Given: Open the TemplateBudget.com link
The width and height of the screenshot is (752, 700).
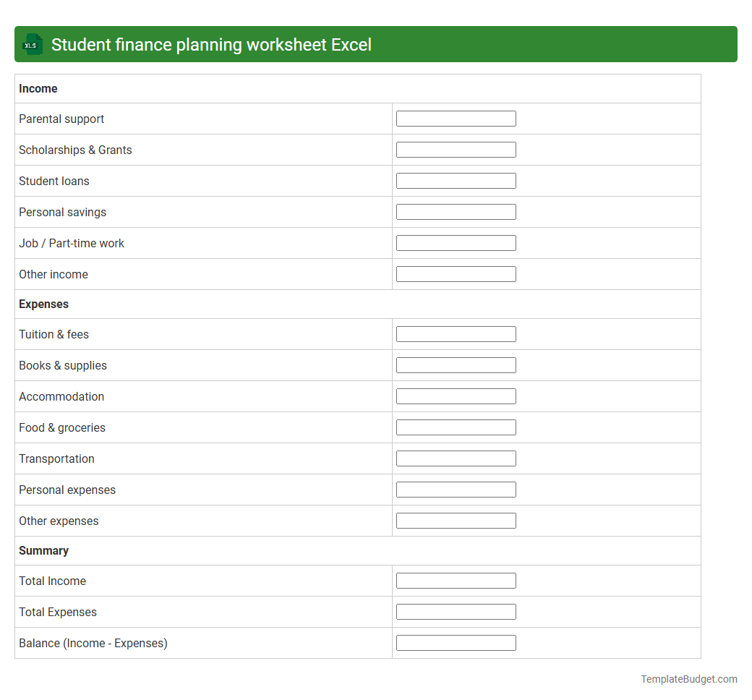Looking at the screenshot, I should pyautogui.click(x=688, y=679).
